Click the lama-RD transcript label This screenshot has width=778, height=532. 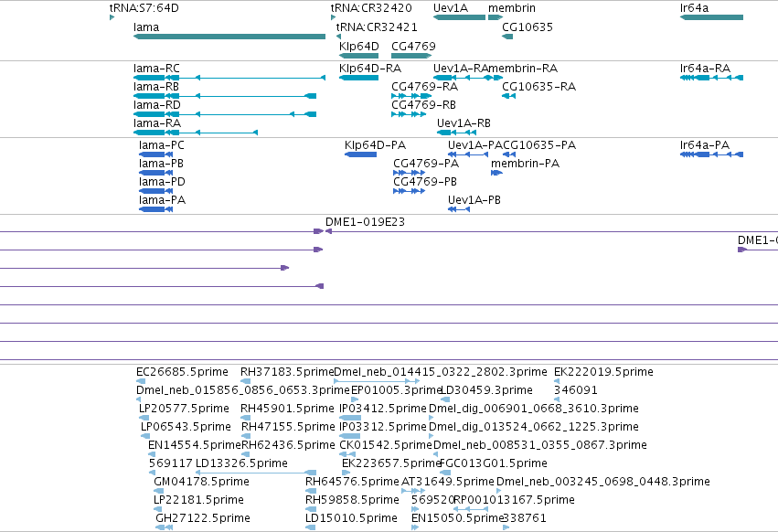pyautogui.click(x=157, y=105)
